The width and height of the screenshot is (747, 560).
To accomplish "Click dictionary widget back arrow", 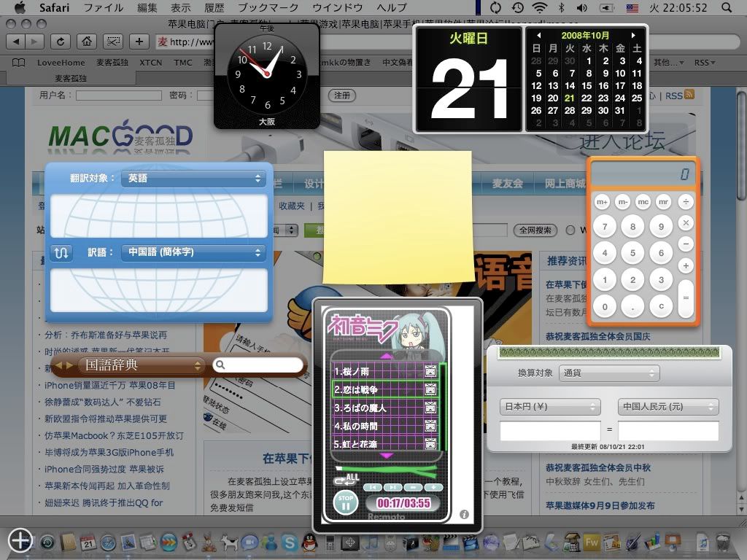I will coord(59,365).
